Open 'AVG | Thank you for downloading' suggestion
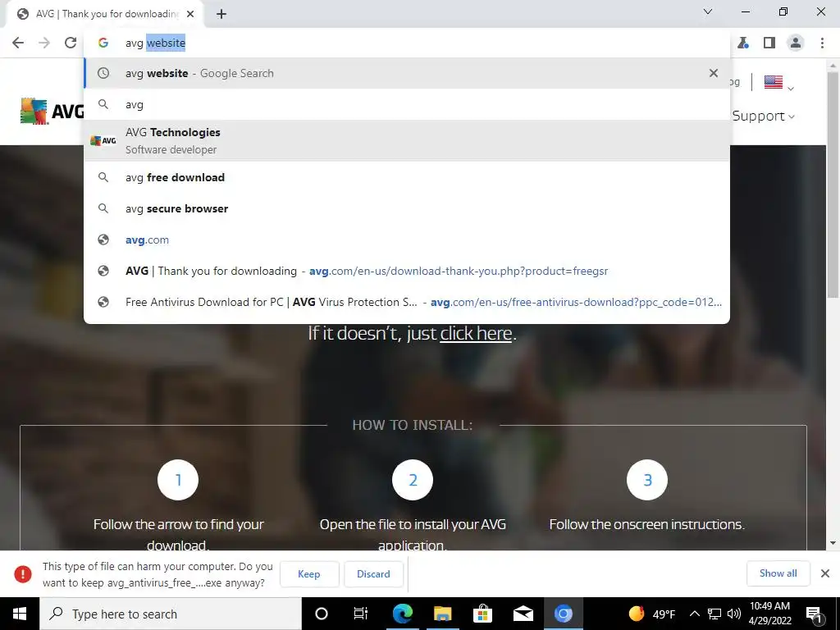 [x=407, y=271]
